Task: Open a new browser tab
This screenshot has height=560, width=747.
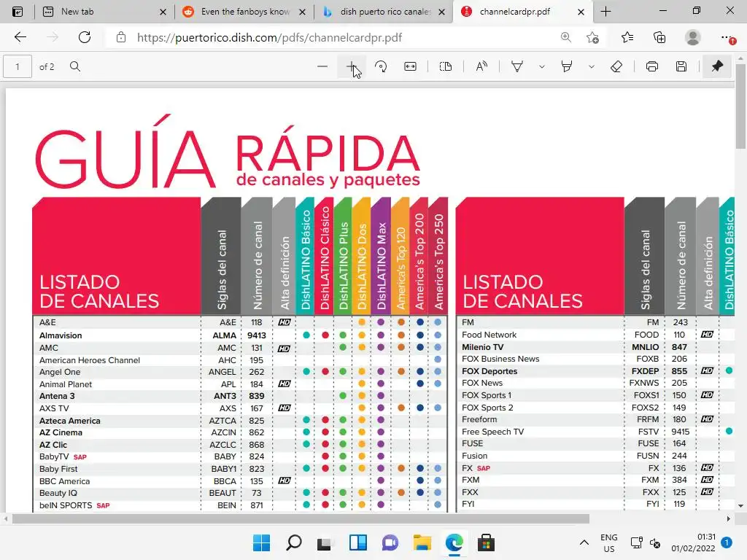Action: click(606, 12)
